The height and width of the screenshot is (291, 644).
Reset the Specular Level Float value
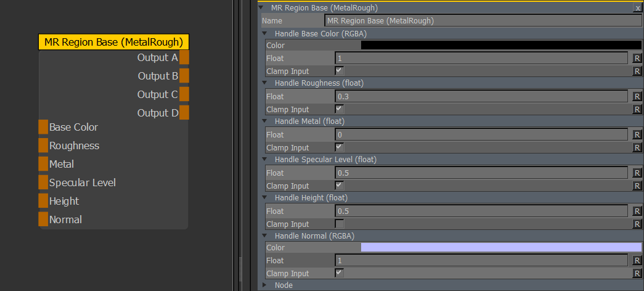[637, 173]
